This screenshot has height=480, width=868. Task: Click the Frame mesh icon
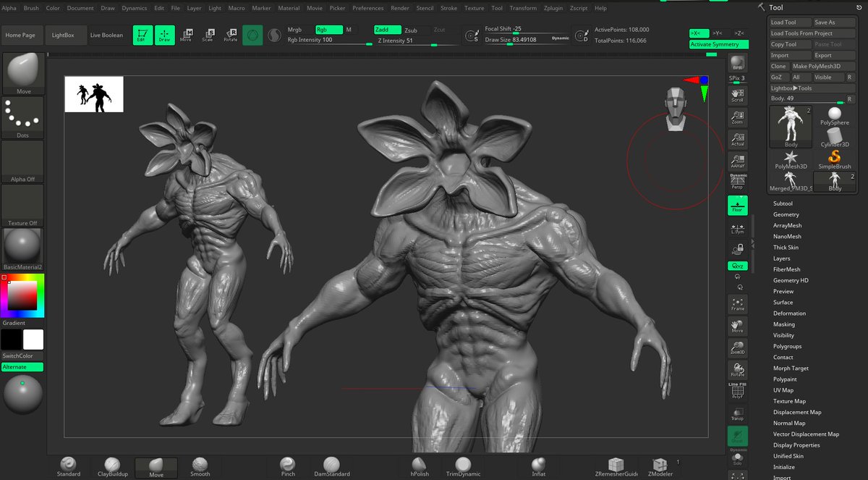tap(738, 304)
